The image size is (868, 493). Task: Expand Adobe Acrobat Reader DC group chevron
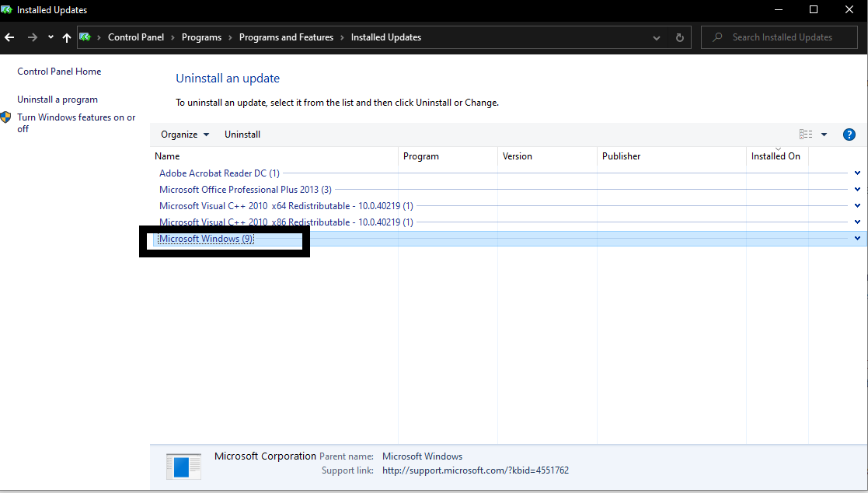pos(857,173)
